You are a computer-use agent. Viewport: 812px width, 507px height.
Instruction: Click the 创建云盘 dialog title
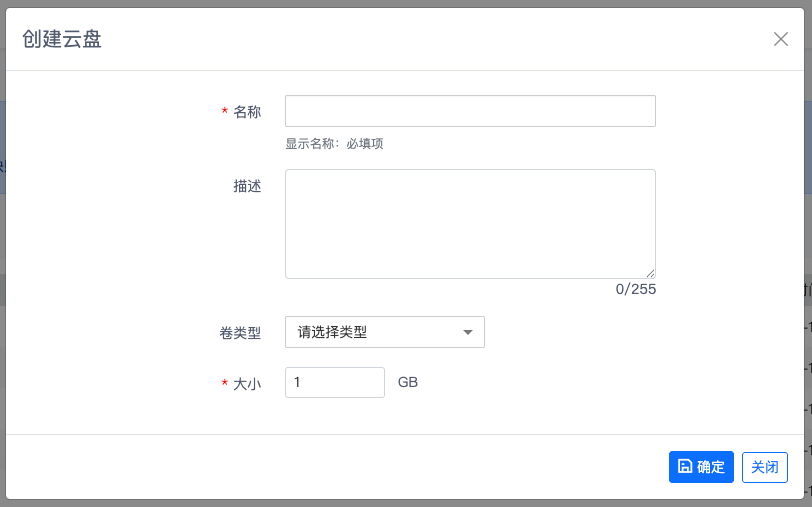point(62,40)
